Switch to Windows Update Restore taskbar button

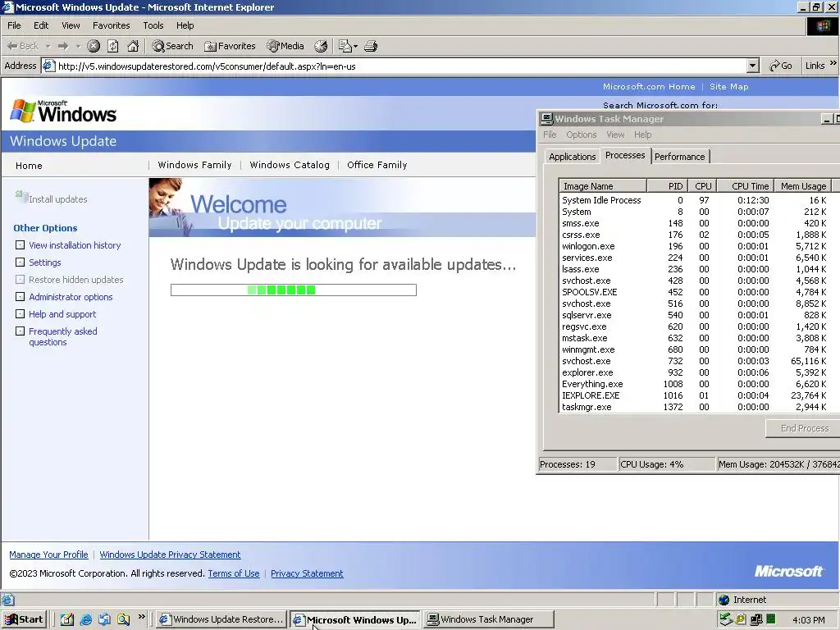tap(221, 619)
